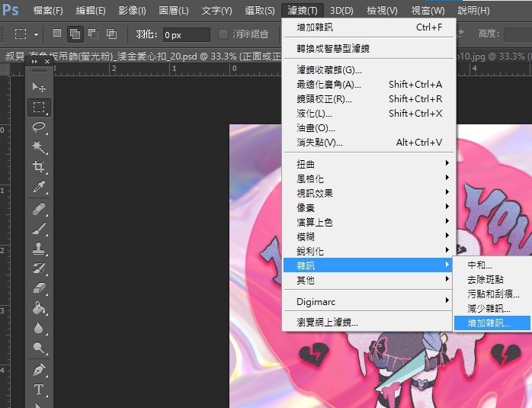Choose Subtract from Selection mode icon

click(93, 34)
